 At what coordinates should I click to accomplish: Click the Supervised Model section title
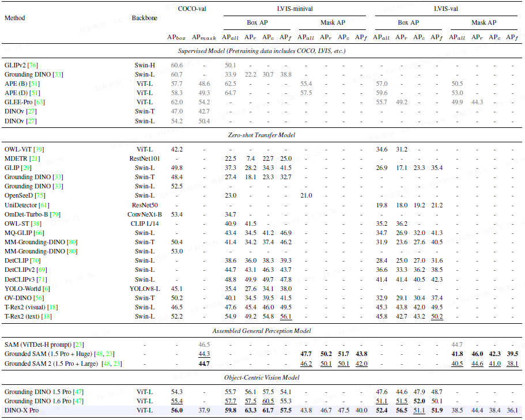click(x=262, y=51)
